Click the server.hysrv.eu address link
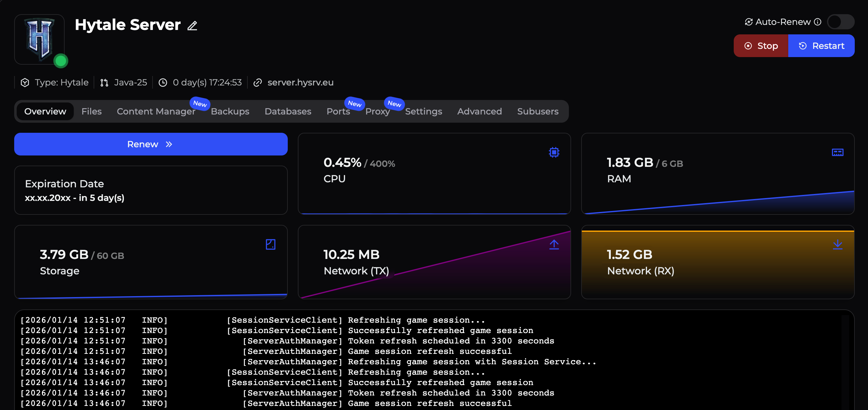This screenshot has height=410, width=868. (300, 83)
